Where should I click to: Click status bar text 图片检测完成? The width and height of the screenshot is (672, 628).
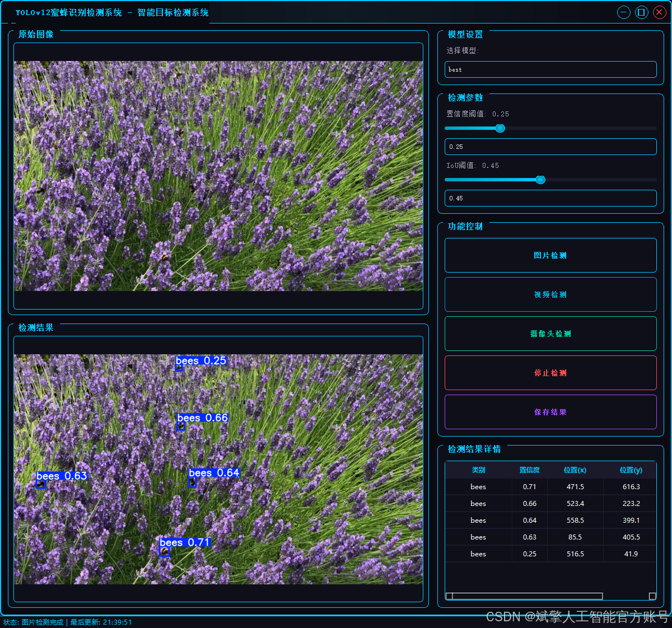point(43,622)
